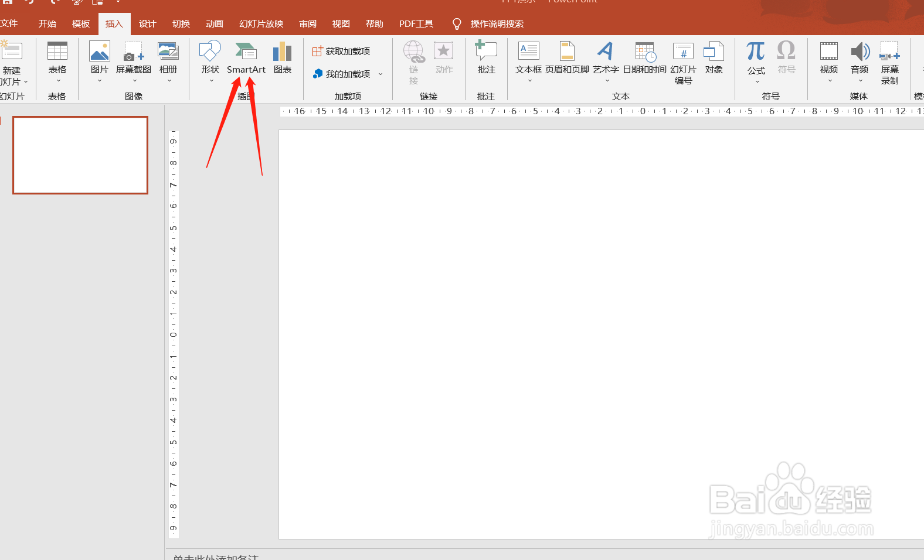
Task: Insert 音频 audio
Action: (860, 51)
